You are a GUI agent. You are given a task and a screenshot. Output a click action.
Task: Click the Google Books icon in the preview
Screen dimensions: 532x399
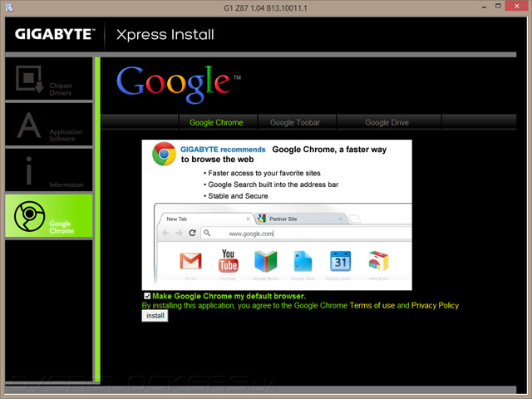(x=266, y=261)
